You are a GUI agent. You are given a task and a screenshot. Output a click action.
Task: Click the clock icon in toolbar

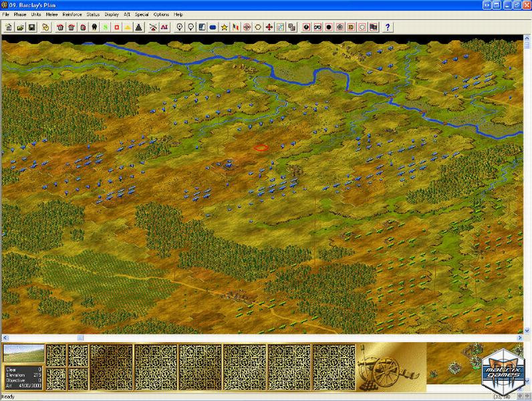pos(45,27)
